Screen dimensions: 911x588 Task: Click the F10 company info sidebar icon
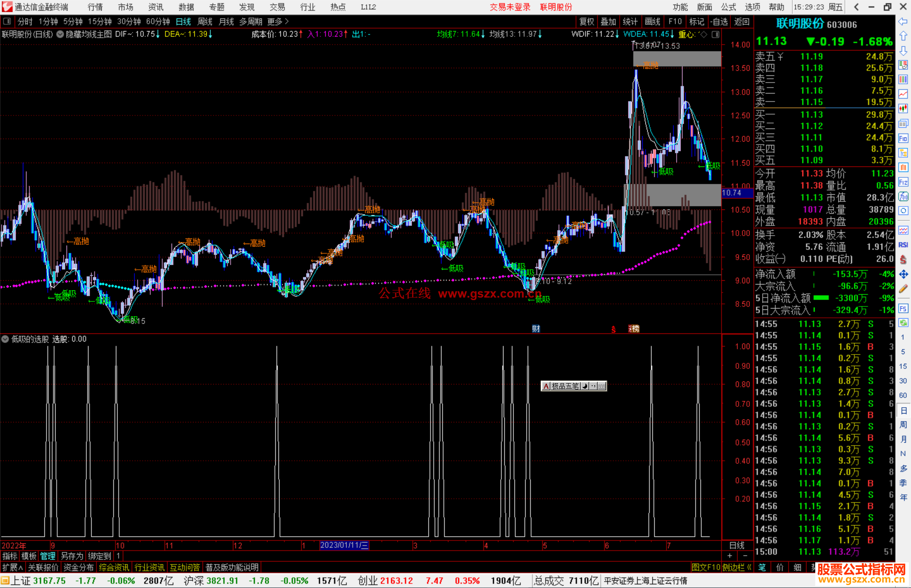click(x=903, y=139)
